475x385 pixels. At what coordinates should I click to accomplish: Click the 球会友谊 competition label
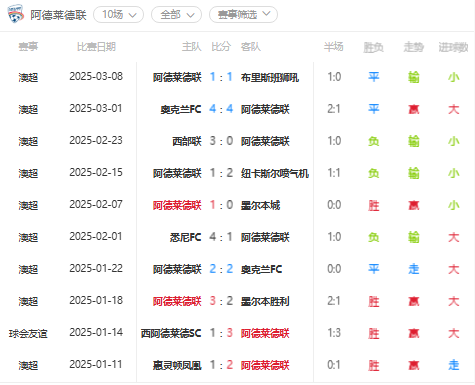point(28,333)
